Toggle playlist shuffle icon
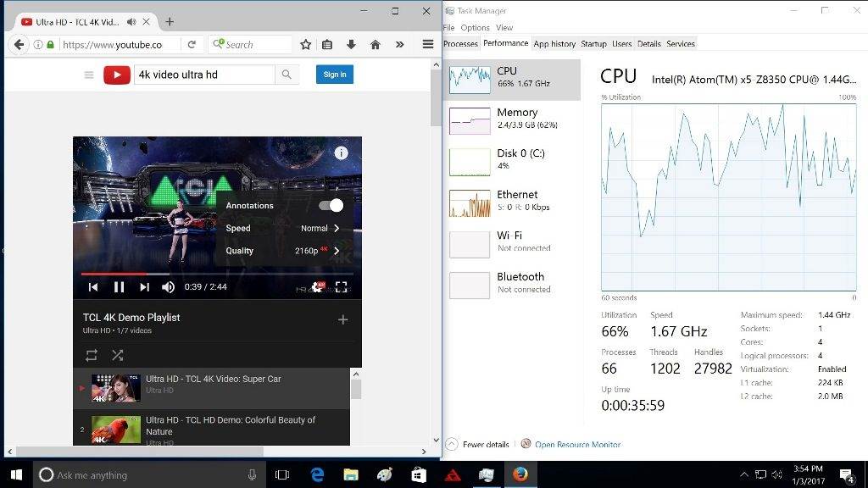Viewport: 868px width, 488px height. pyautogui.click(x=117, y=355)
